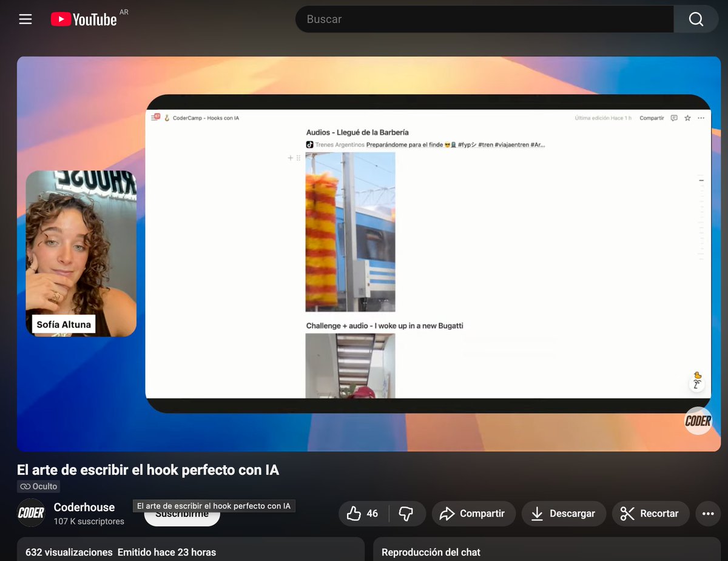Click the train car wash video thumbnail
The height and width of the screenshot is (561, 728).
pyautogui.click(x=350, y=232)
